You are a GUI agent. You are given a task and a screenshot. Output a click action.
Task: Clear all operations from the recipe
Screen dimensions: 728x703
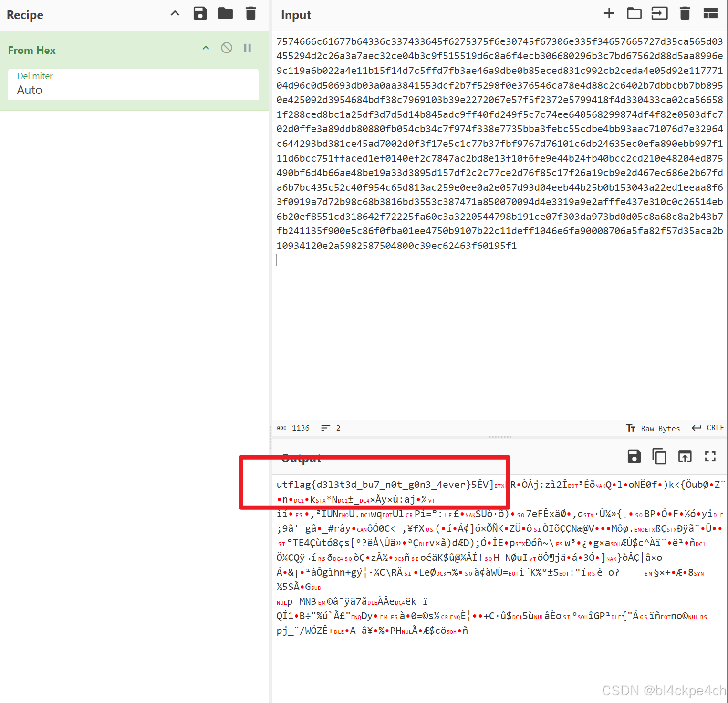(250, 13)
